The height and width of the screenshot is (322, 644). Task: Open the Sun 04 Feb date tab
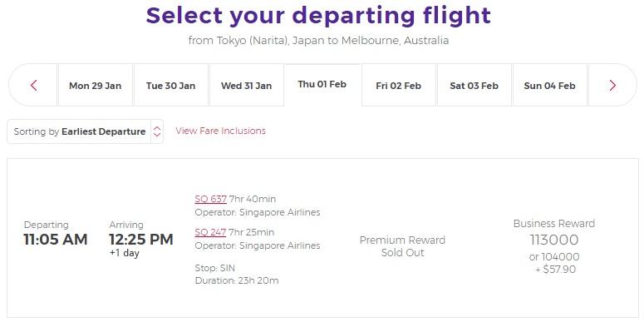tap(549, 86)
